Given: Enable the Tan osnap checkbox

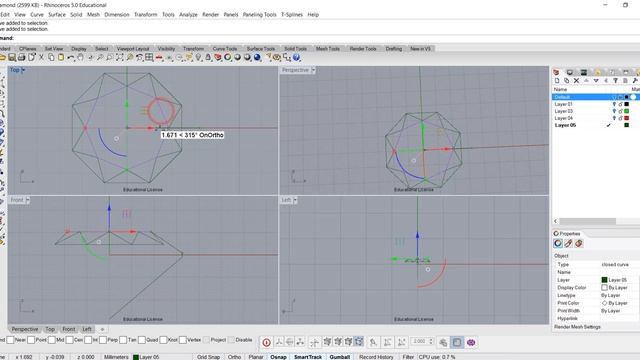Looking at the screenshot, I should [x=123, y=340].
